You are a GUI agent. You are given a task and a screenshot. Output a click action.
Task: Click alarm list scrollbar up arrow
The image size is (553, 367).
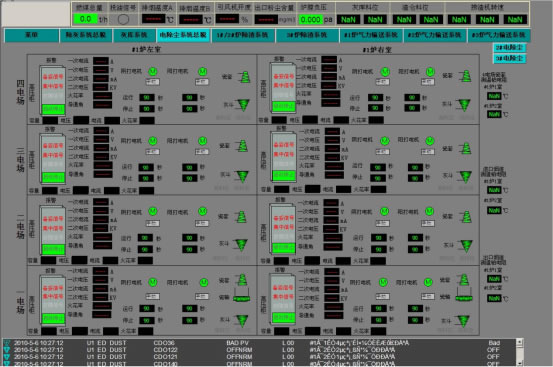(519, 342)
